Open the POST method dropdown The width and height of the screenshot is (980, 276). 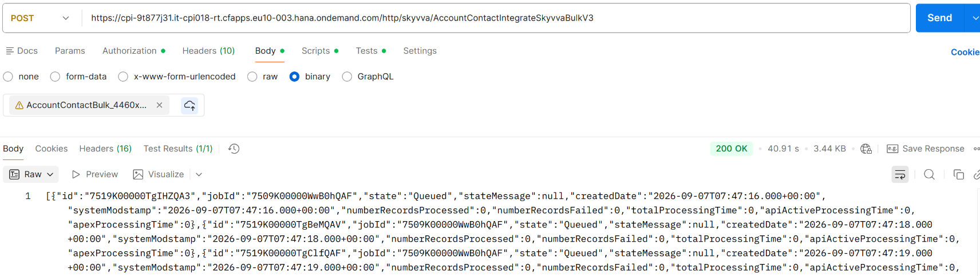point(40,18)
